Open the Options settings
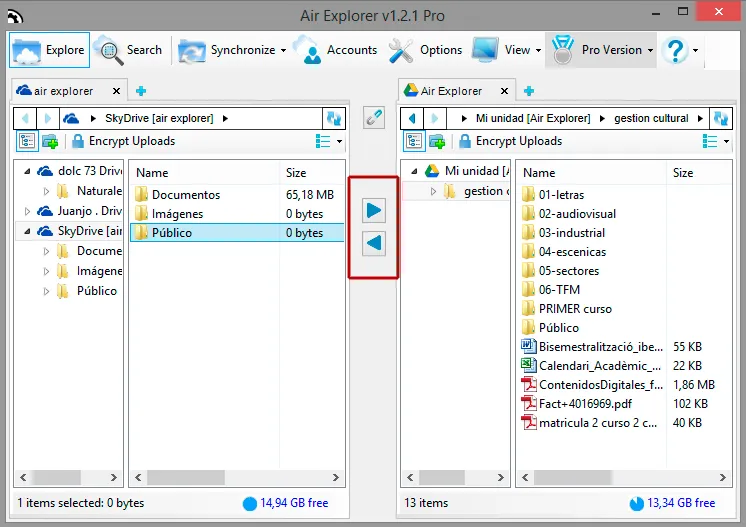This screenshot has height=527, width=746. tap(425, 50)
